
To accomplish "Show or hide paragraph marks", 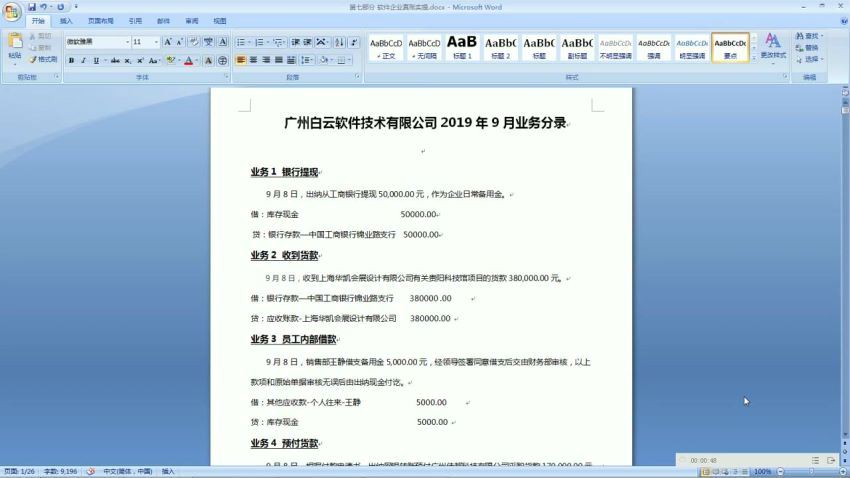I will 354,42.
